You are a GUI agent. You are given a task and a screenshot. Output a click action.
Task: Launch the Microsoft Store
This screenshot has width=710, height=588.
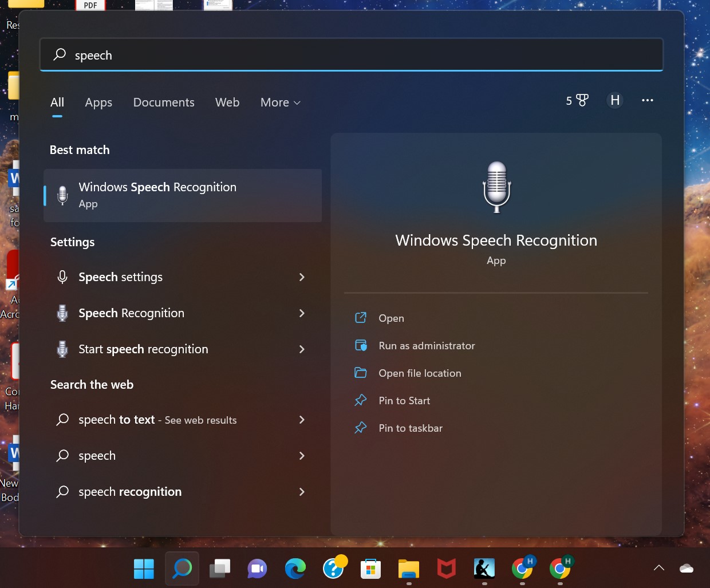(370, 569)
